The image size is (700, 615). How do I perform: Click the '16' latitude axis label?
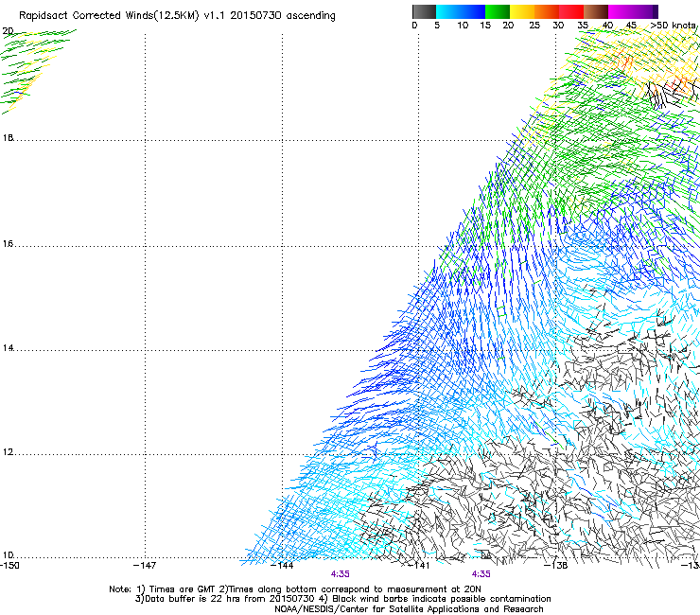[8, 243]
